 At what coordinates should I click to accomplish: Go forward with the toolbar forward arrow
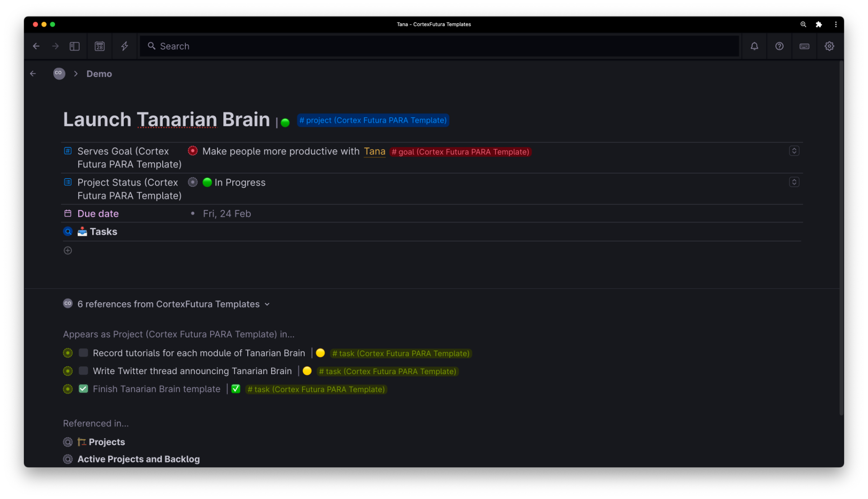point(55,46)
